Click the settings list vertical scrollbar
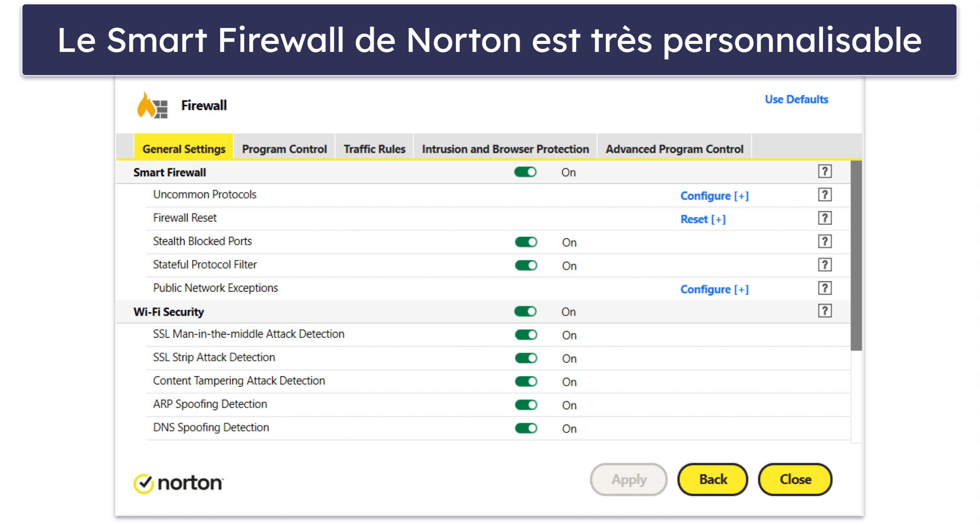The height and width of the screenshot is (525, 980). (856, 256)
